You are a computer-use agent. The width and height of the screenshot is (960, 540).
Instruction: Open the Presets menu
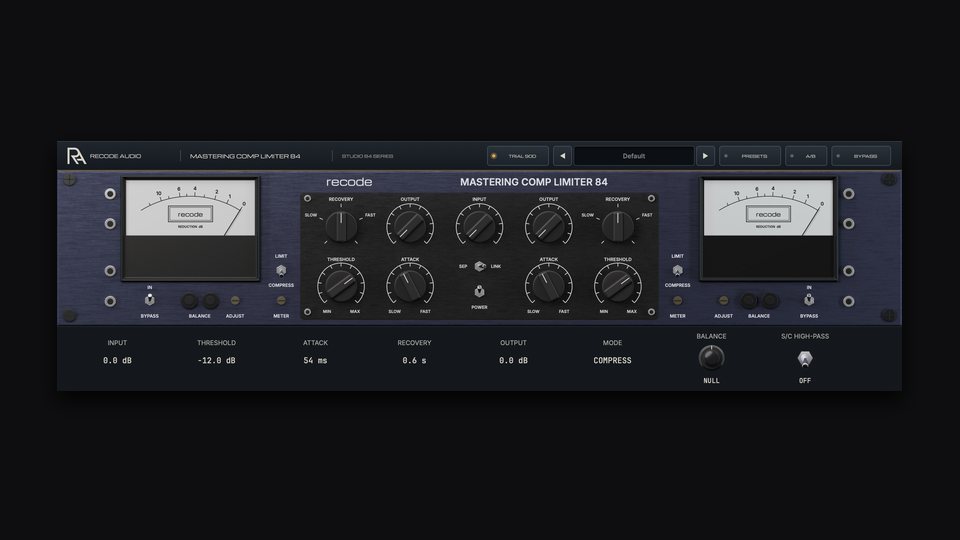(749, 156)
